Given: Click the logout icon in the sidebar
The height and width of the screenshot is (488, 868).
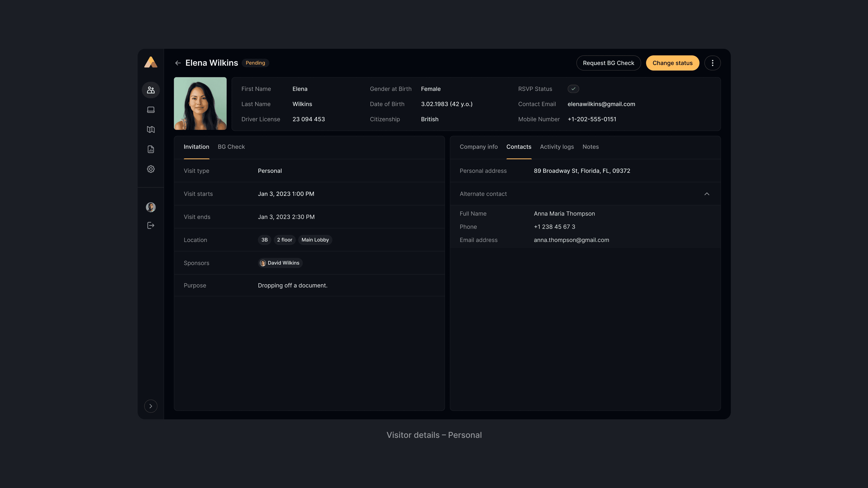Looking at the screenshot, I should coord(151,225).
